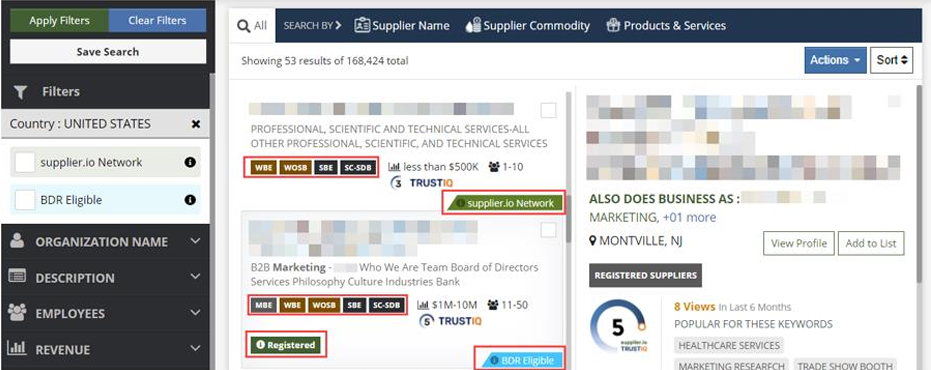Click the Filters funnel icon

(x=21, y=92)
